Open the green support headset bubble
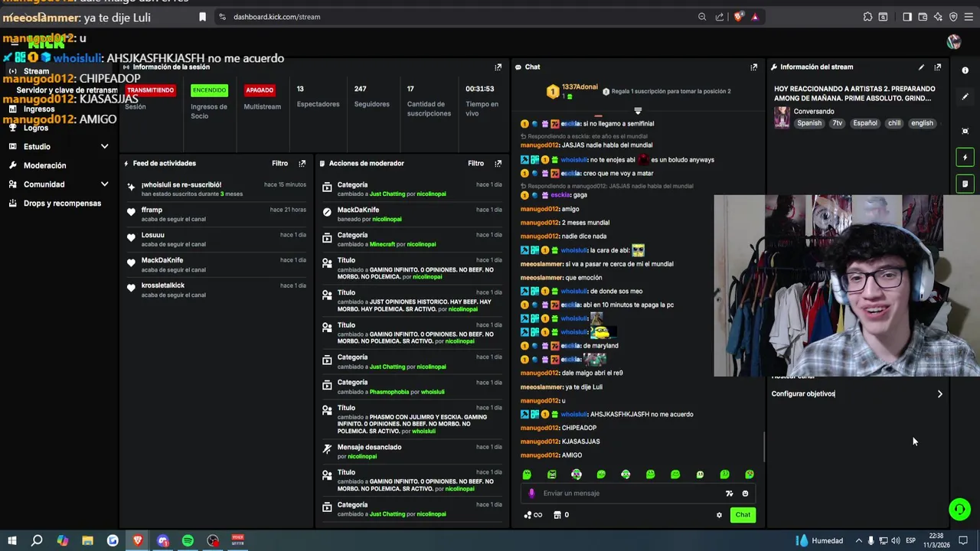 click(959, 509)
